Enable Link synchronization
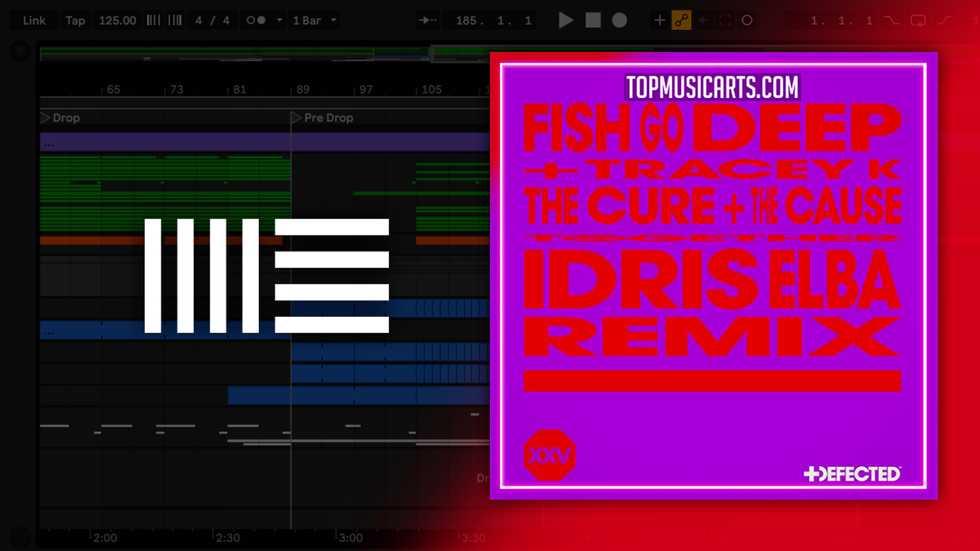Screen dimensions: 980x551 click(x=33, y=20)
